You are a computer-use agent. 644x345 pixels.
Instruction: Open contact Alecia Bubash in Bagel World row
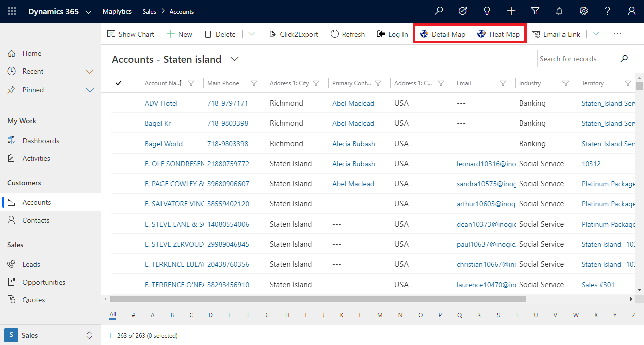pos(354,144)
